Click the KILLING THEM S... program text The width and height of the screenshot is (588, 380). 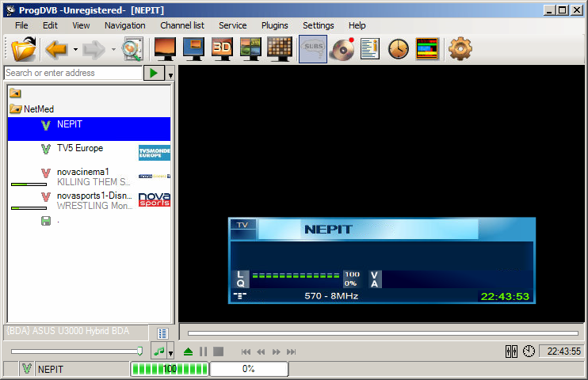click(x=94, y=182)
